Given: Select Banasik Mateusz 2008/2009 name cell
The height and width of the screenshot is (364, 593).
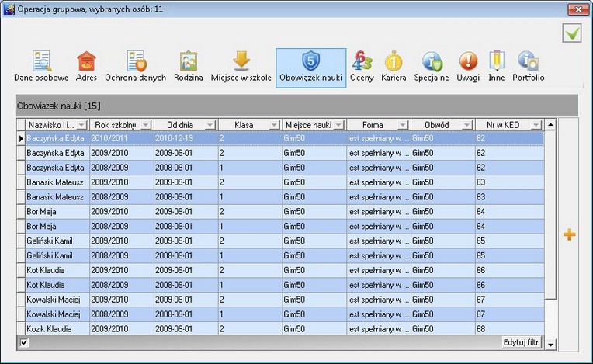Looking at the screenshot, I should (57, 197).
